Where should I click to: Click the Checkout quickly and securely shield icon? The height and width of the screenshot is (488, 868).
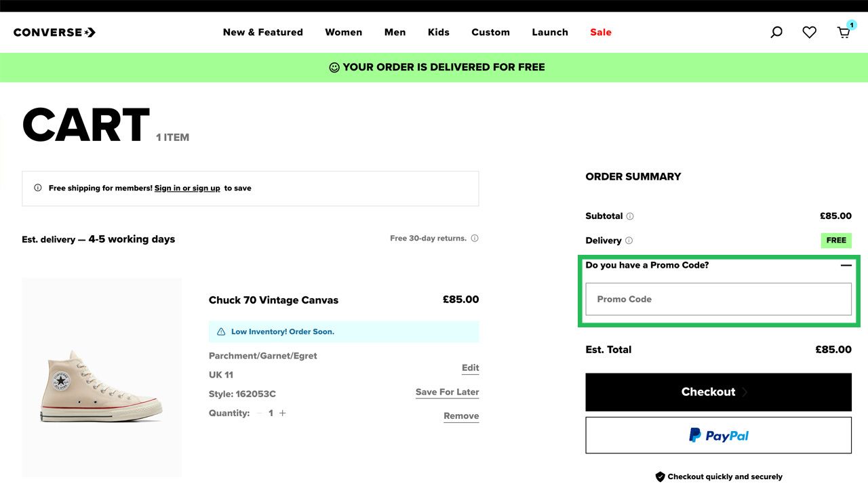(x=660, y=476)
